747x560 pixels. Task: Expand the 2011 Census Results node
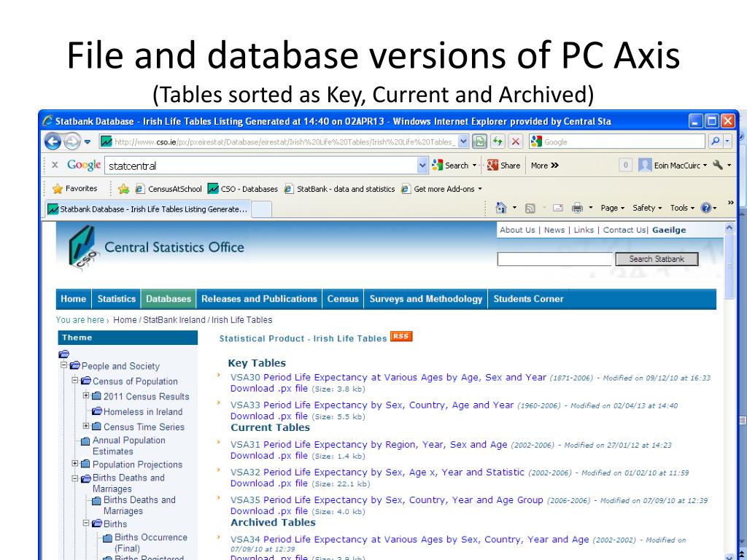86,395
